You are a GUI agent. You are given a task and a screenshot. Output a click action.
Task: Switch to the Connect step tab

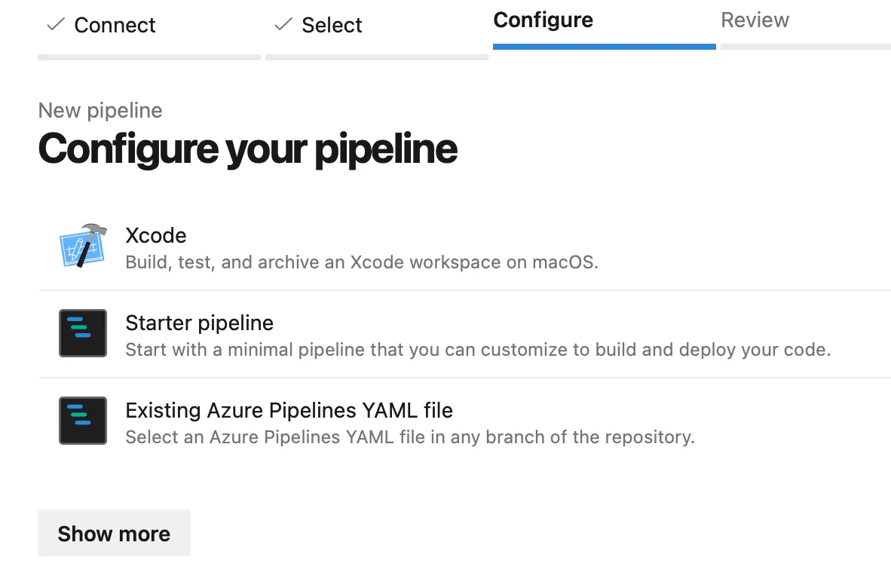point(115,25)
